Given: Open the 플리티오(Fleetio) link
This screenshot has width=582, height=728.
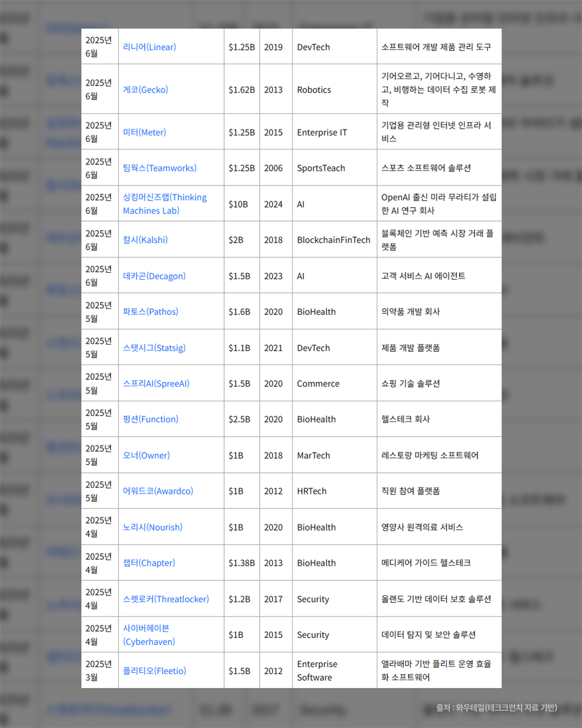Looking at the screenshot, I should (x=154, y=670).
